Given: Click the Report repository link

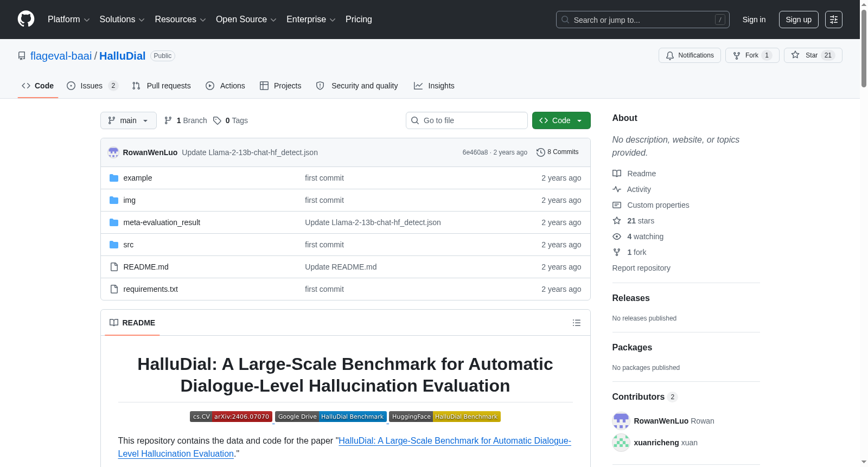Looking at the screenshot, I should (x=641, y=268).
